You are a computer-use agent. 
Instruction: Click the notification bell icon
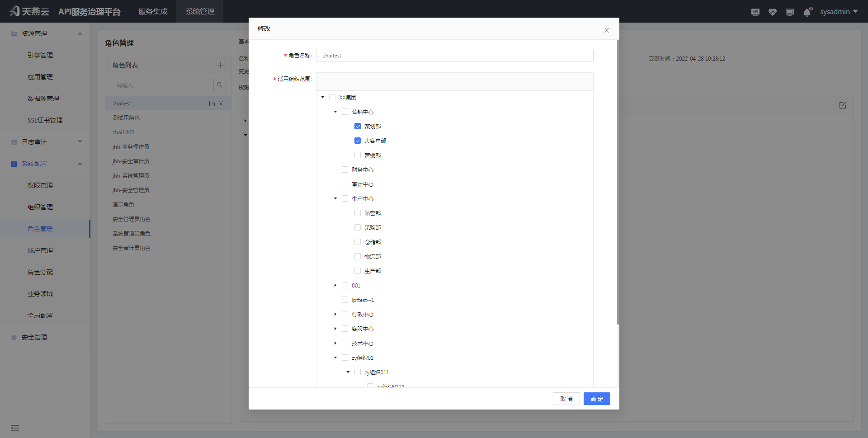pyautogui.click(x=807, y=12)
